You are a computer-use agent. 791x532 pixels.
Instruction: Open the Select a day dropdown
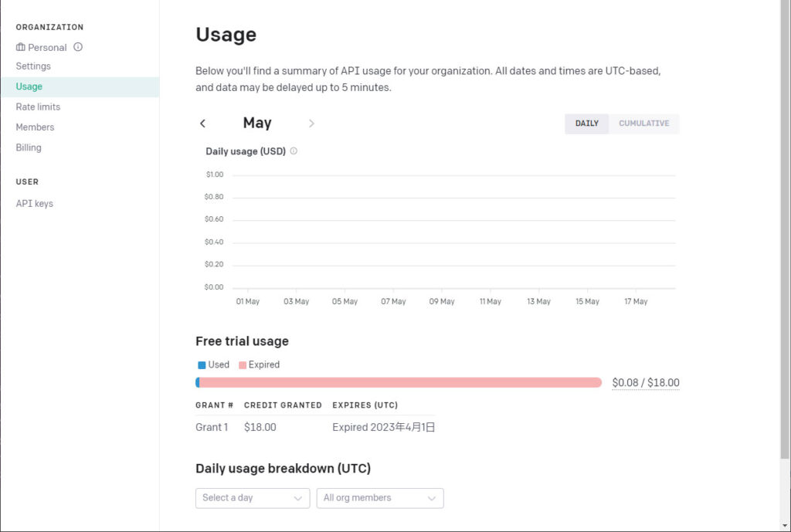pos(252,498)
